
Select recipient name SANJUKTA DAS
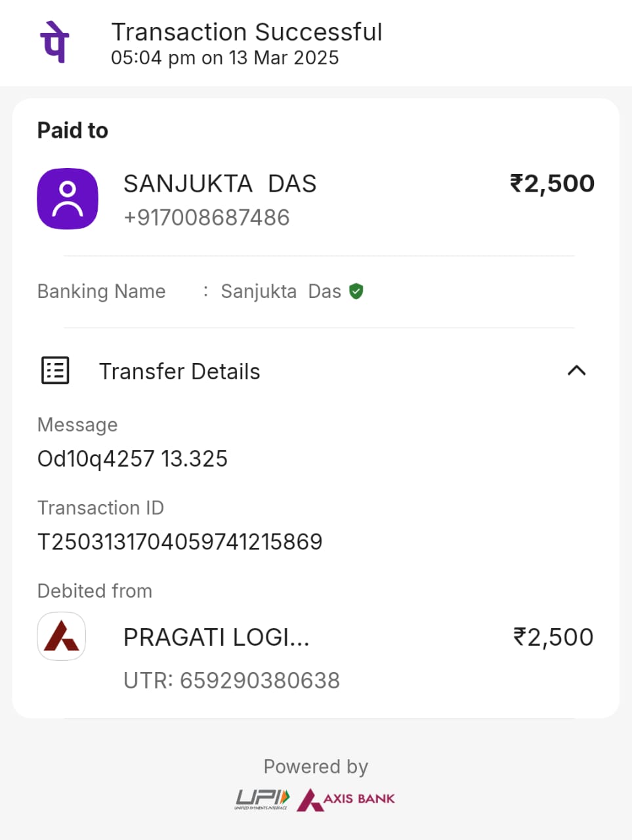coord(220,184)
